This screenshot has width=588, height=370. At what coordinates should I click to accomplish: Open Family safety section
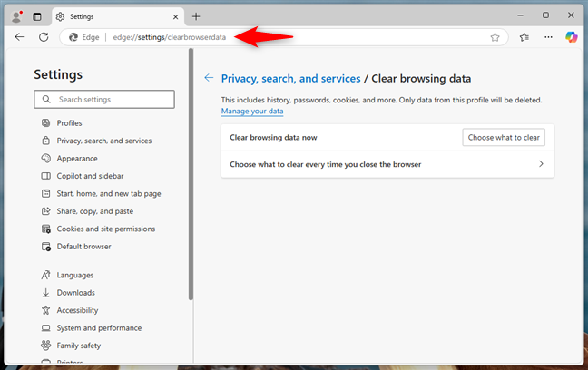tap(79, 346)
